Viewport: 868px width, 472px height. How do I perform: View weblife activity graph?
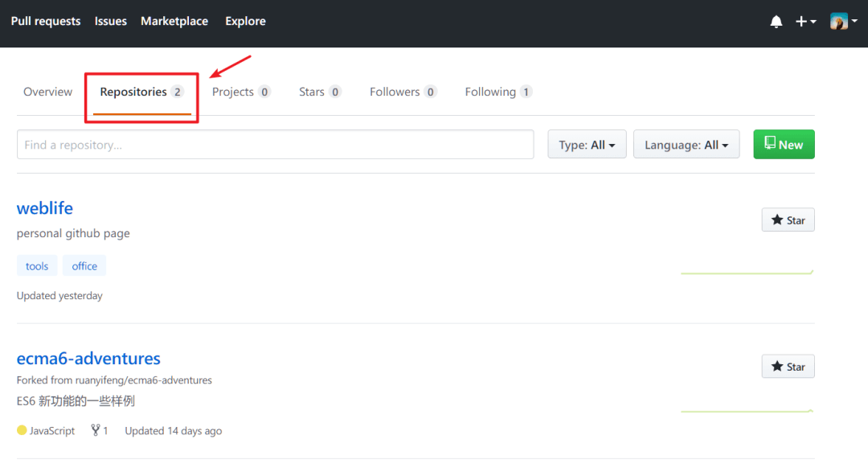pyautogui.click(x=747, y=272)
